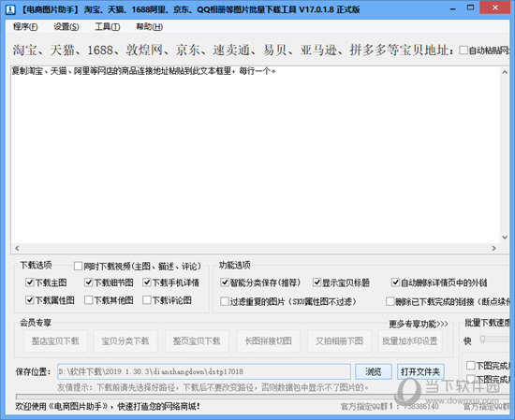Screen dimensions: 515x420
Task: Click the horizontal scroll left arrow
Action: (x=17, y=249)
